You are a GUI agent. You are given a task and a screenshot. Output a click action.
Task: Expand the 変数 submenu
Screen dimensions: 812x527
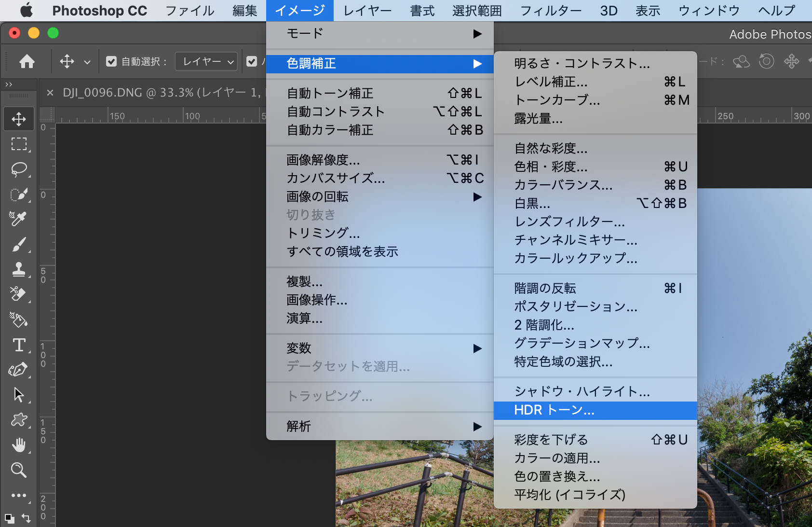point(380,348)
